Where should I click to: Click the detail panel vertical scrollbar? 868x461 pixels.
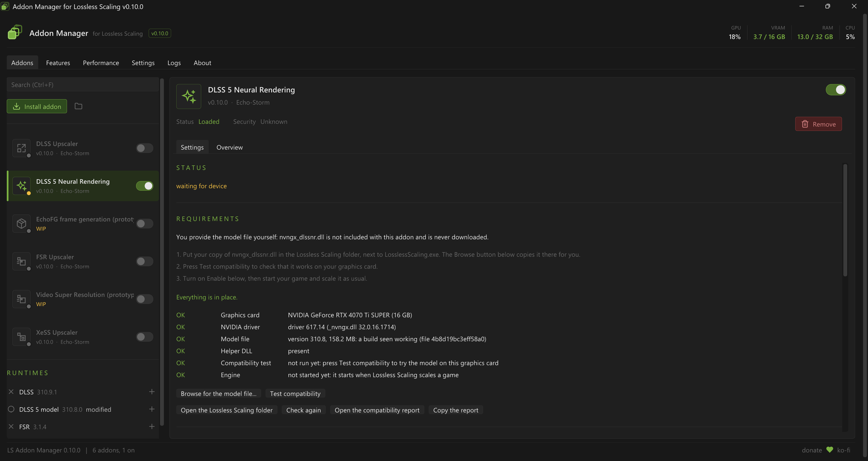coord(845,220)
